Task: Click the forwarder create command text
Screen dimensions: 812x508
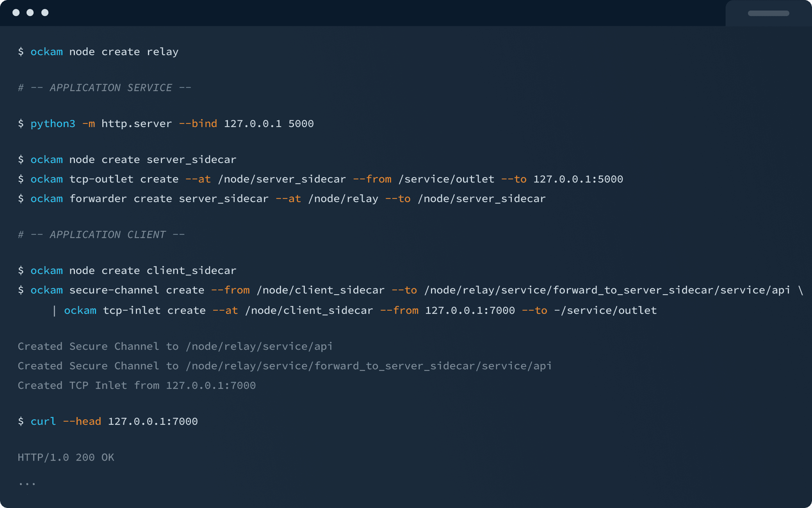Action: (121, 199)
